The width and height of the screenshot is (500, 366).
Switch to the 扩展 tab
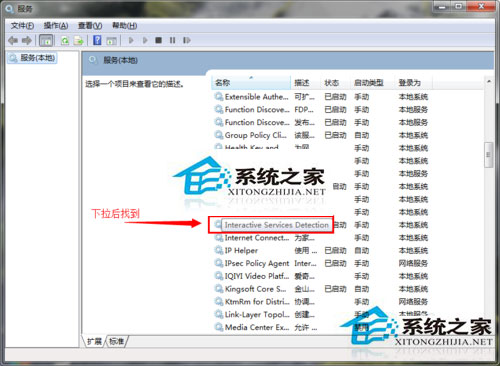coord(94,341)
